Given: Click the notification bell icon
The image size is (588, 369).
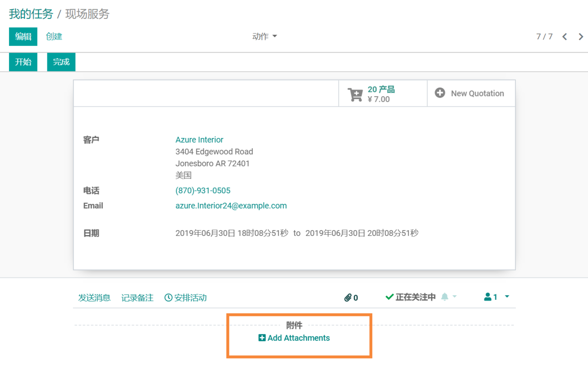Looking at the screenshot, I should [x=444, y=297].
